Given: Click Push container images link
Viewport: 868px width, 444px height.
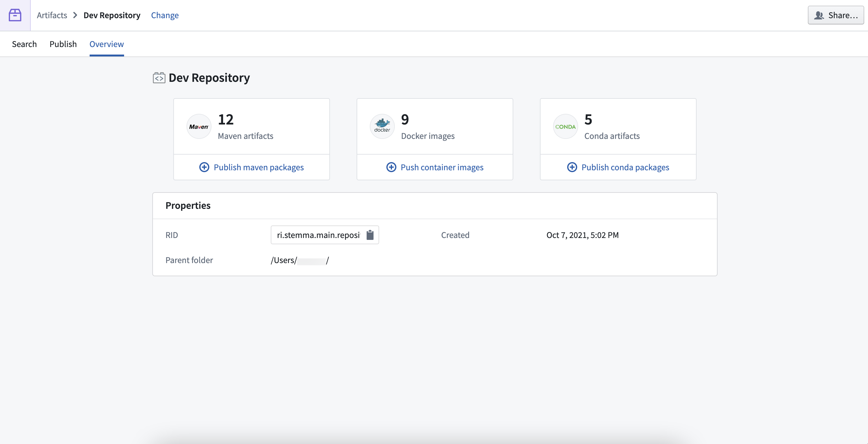Looking at the screenshot, I should (442, 167).
